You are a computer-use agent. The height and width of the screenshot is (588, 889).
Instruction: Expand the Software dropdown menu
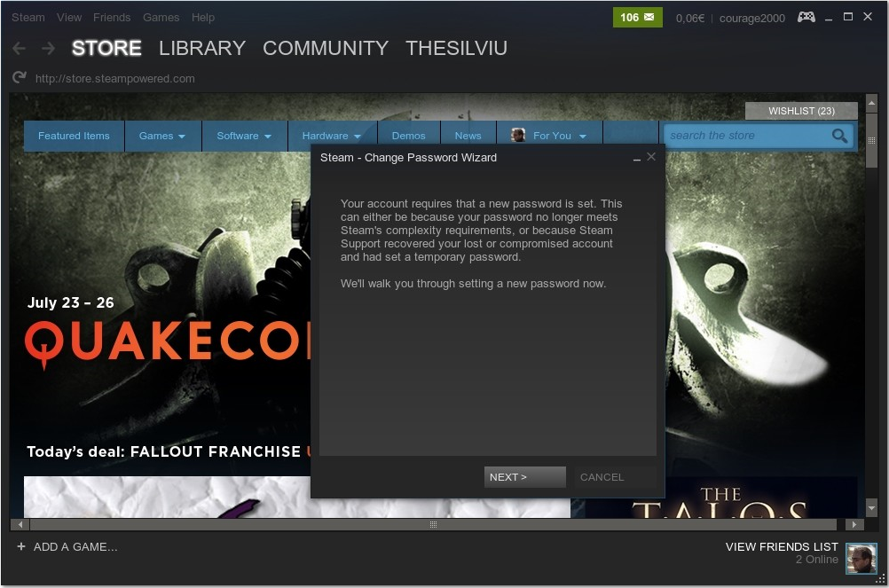click(244, 136)
